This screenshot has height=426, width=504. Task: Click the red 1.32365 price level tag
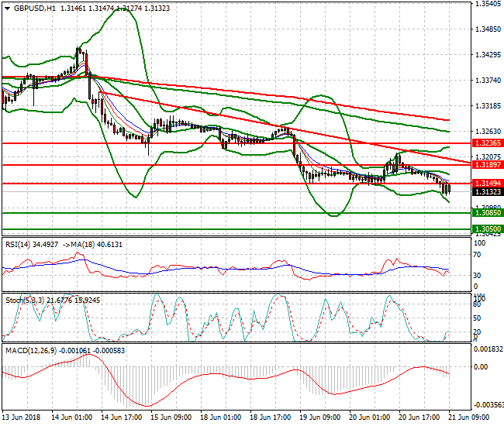click(488, 143)
